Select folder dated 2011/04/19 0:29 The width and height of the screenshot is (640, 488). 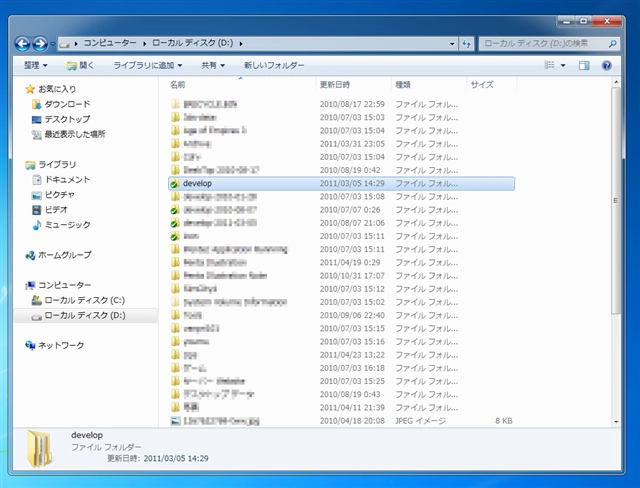(x=341, y=262)
